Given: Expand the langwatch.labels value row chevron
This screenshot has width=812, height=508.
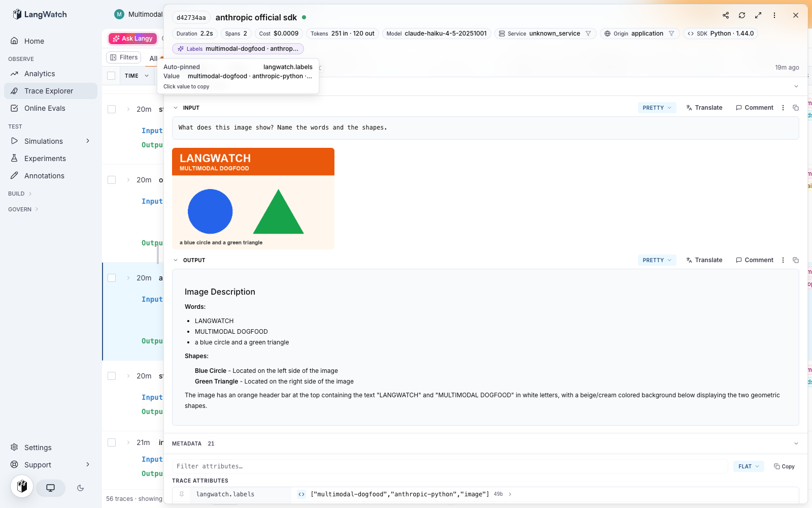Looking at the screenshot, I should (x=510, y=494).
